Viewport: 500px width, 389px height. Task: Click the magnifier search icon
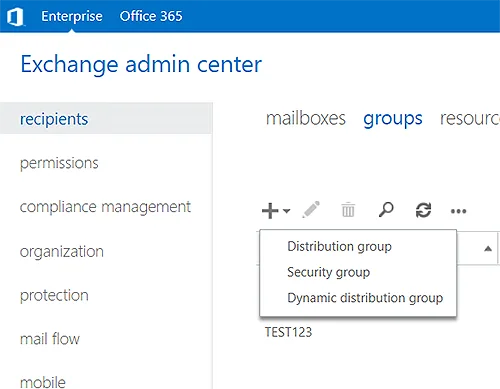[x=386, y=210]
